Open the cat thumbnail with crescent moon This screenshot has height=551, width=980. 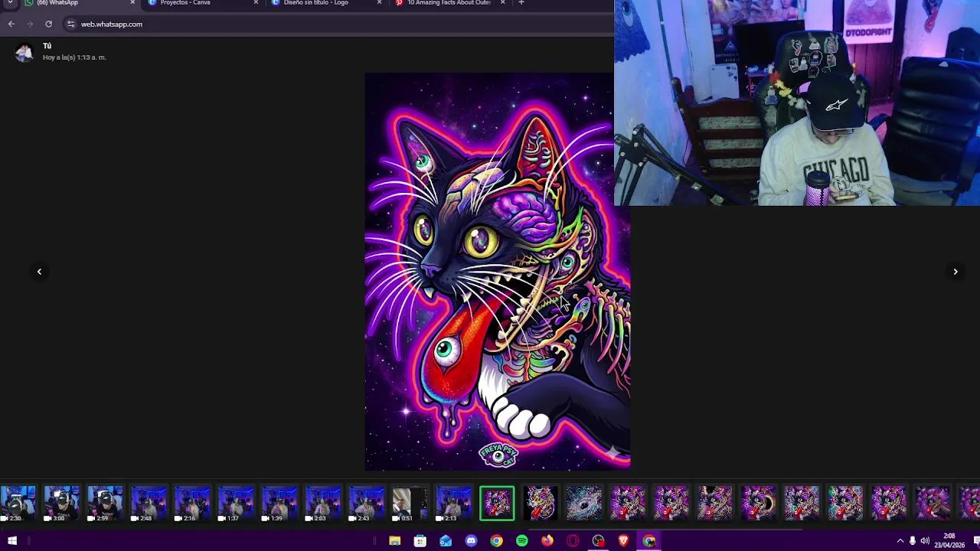point(759,504)
